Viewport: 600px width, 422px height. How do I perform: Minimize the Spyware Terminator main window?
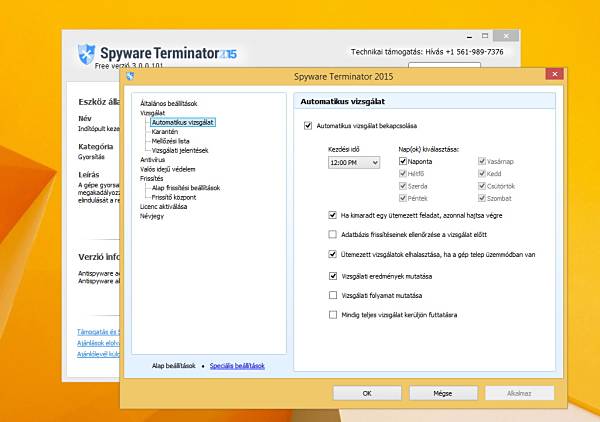pos(470,36)
